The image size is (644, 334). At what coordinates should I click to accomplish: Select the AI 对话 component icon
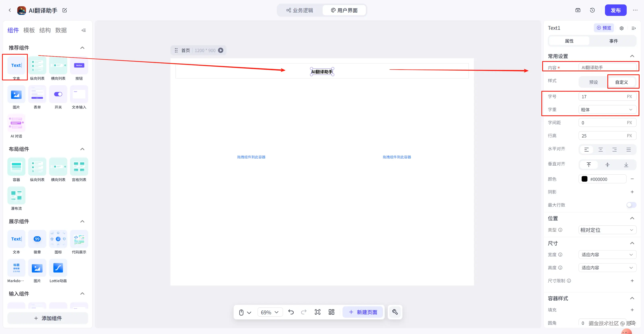tap(16, 123)
